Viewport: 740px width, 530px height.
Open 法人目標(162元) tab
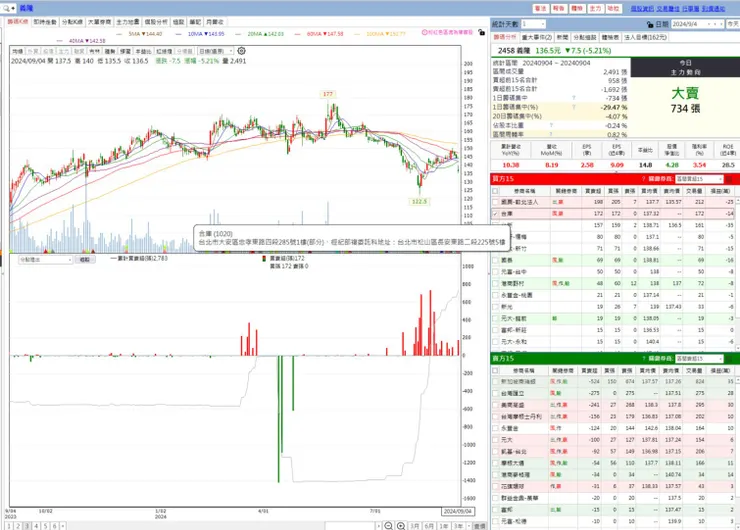point(645,37)
